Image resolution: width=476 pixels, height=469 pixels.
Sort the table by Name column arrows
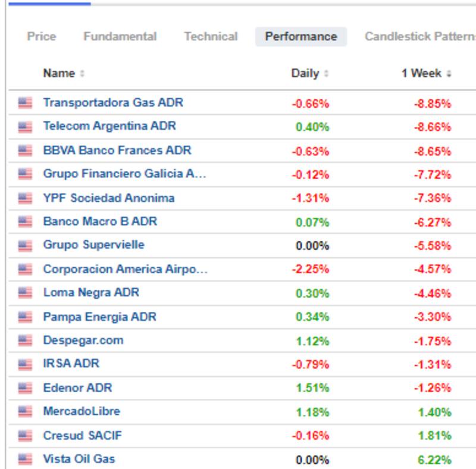[82, 74]
